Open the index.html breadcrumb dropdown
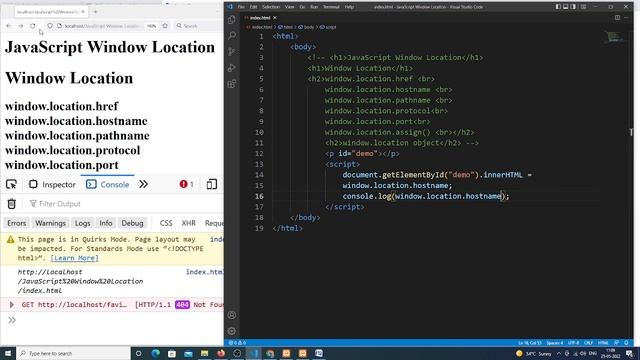Image resolution: width=640 pixels, height=360 pixels. coord(260,27)
